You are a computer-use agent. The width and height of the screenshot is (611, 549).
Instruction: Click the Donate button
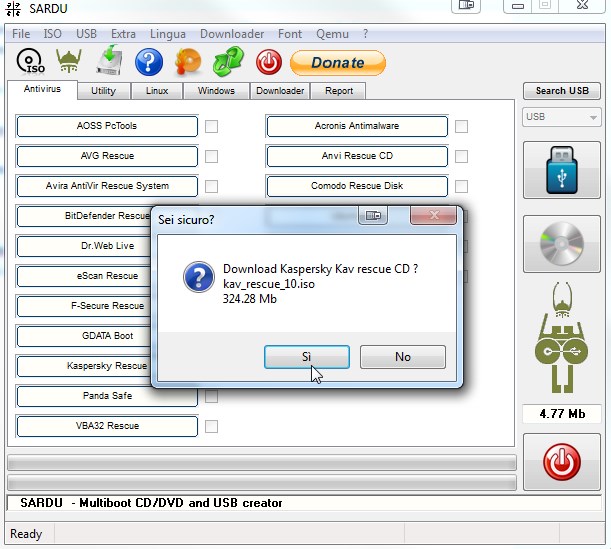pyautogui.click(x=338, y=63)
